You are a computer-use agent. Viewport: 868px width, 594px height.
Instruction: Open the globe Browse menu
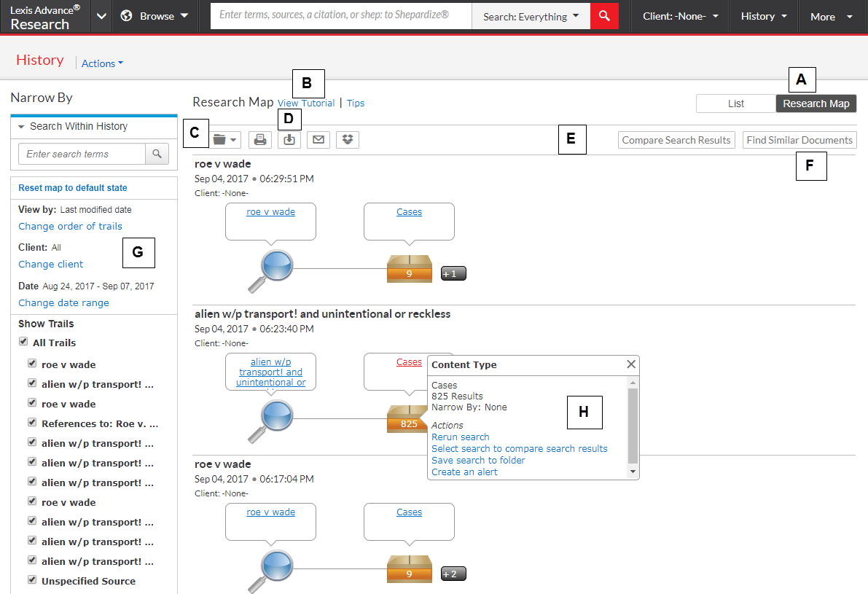click(155, 16)
